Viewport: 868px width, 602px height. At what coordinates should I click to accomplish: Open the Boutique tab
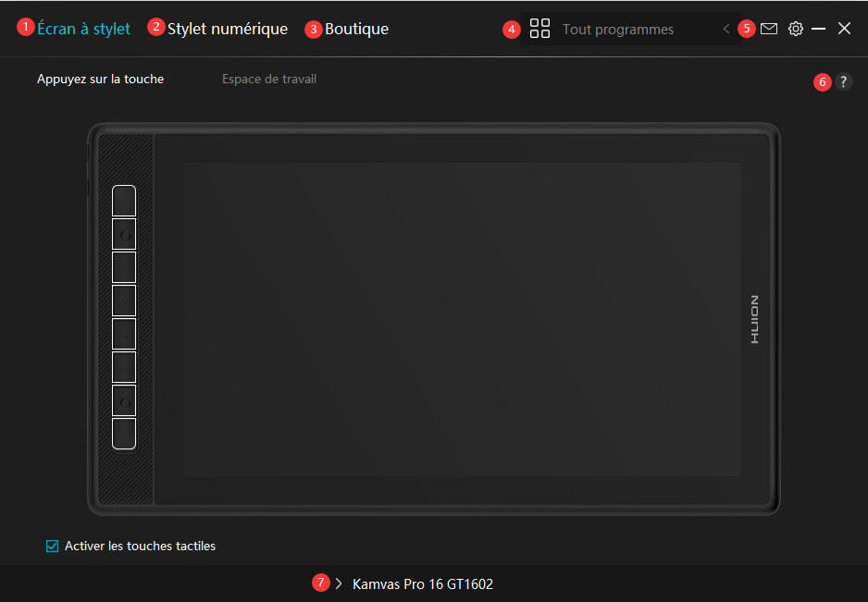click(356, 29)
